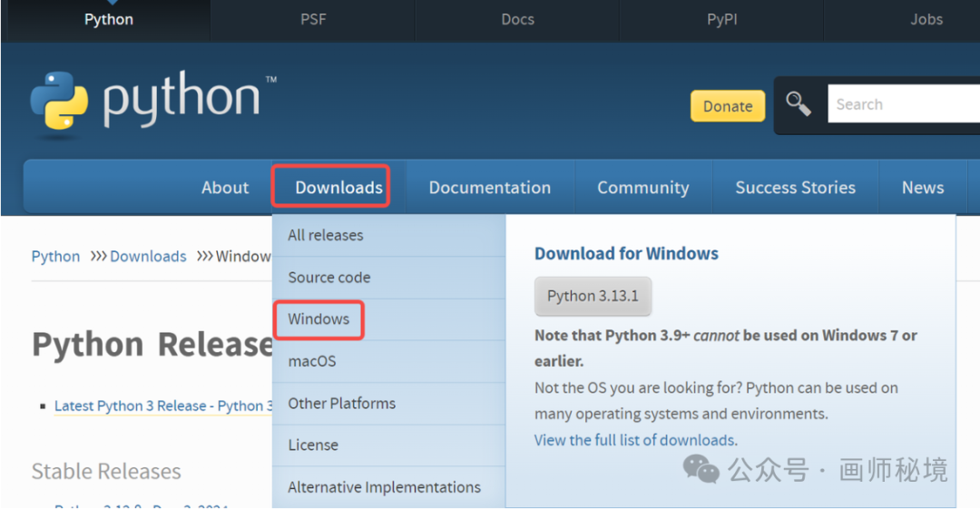Click the Downloads breadcrumb link

pyautogui.click(x=148, y=257)
